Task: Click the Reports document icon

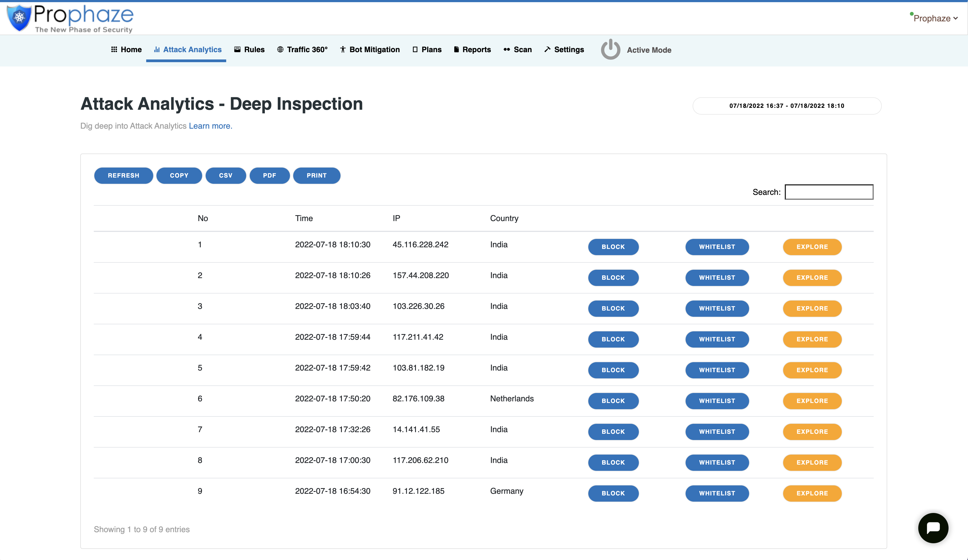Action: (x=456, y=49)
